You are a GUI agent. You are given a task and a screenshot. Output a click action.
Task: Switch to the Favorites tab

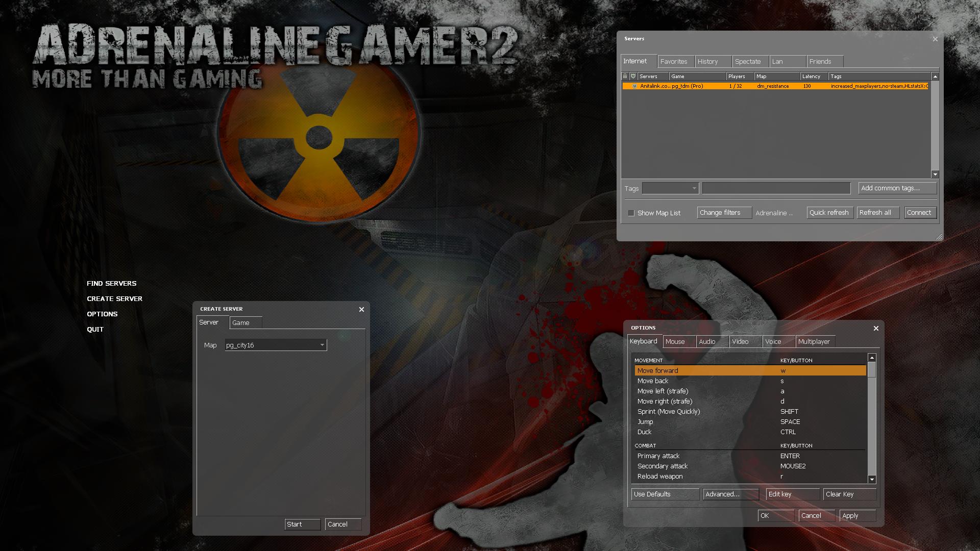click(x=676, y=62)
